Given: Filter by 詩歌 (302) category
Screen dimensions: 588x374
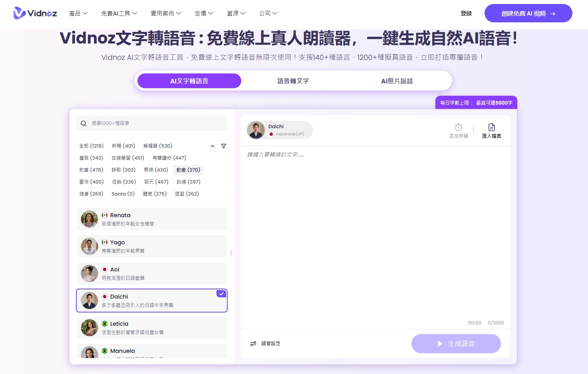Looking at the screenshot, I should pyautogui.click(x=123, y=170).
